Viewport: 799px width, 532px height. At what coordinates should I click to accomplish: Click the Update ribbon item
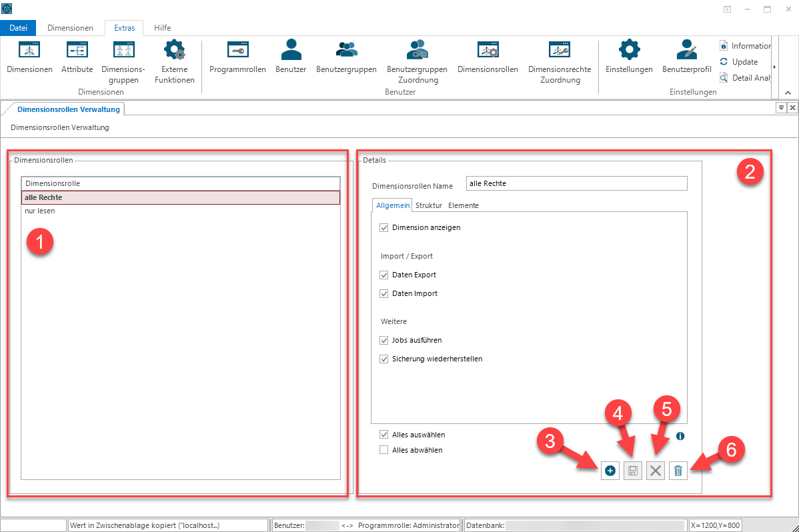(739, 61)
